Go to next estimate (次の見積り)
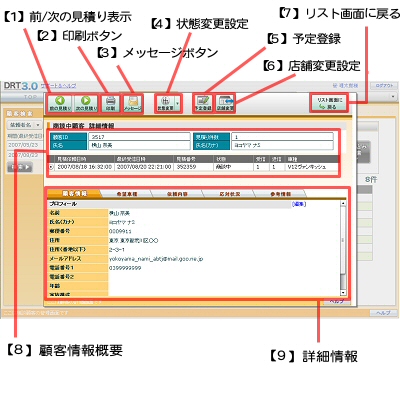The image size is (400, 400). coord(86,104)
